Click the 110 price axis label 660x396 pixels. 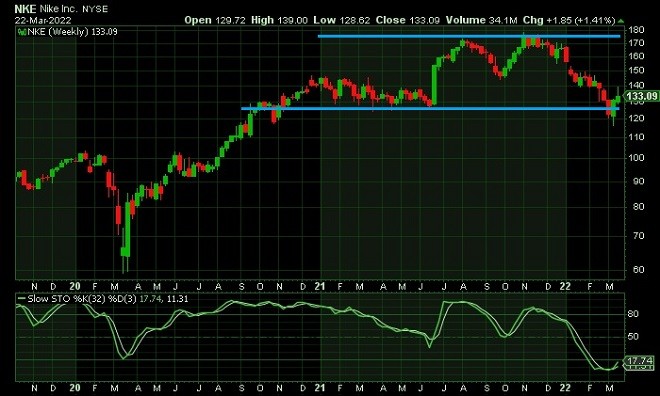636,137
